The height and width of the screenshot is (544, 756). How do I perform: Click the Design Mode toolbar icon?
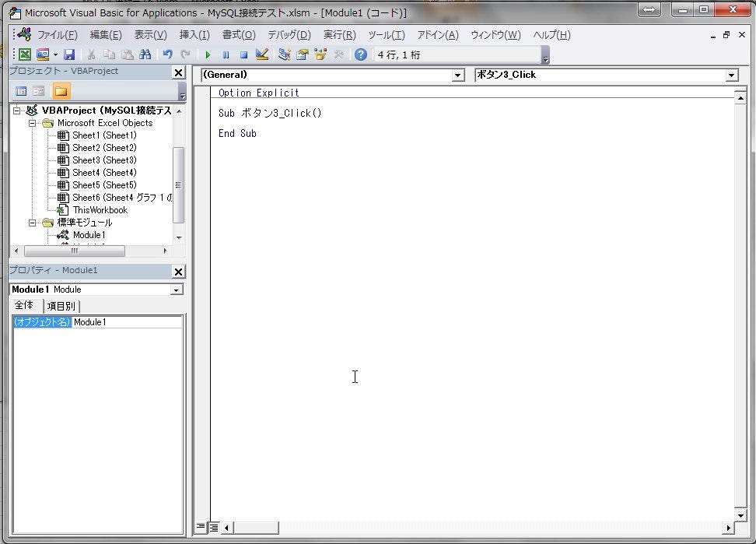tap(263, 54)
